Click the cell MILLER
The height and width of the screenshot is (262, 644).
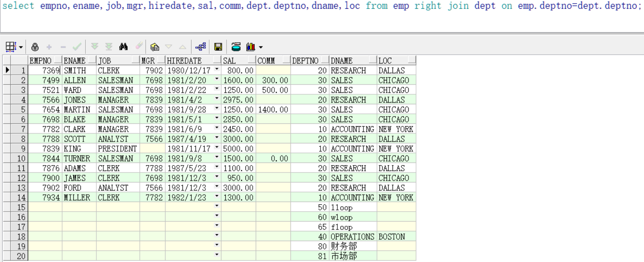pyautogui.click(x=79, y=197)
